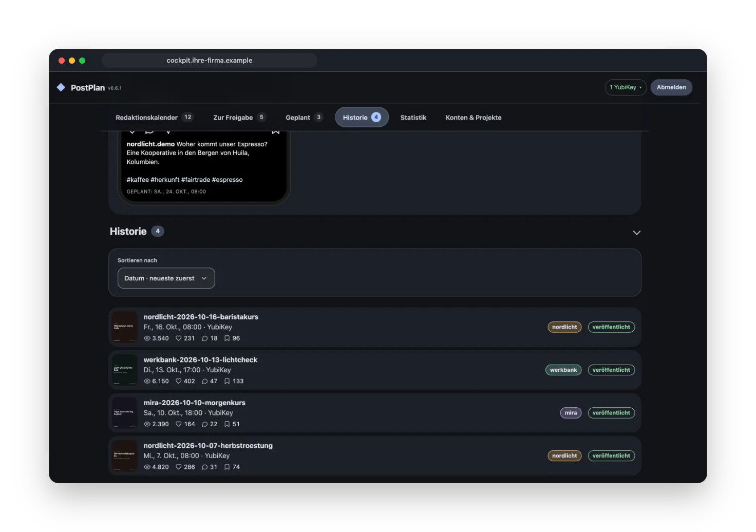
Task: Click heart icon in werkbank lichtcheck row
Action: tap(179, 381)
